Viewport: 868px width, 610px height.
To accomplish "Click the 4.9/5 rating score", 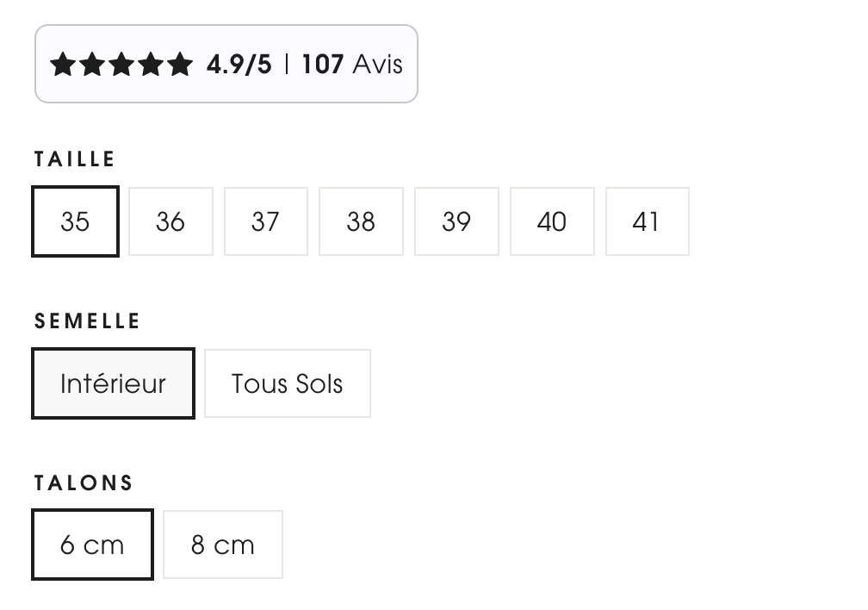I will pos(239,65).
